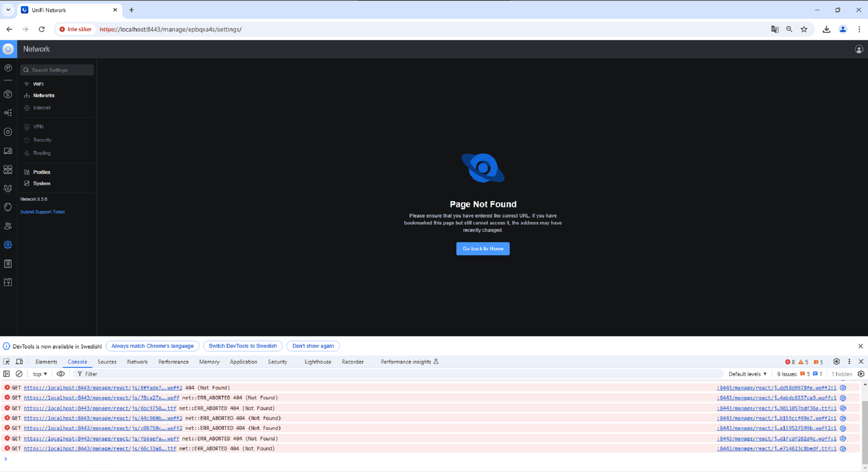
Task: Open Client Devices icon in sidebar
Action: tap(8, 151)
